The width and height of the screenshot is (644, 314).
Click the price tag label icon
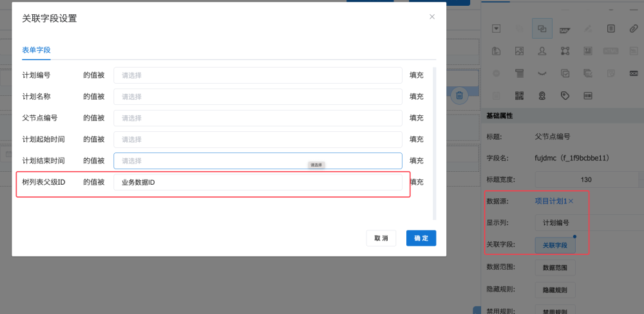(565, 95)
